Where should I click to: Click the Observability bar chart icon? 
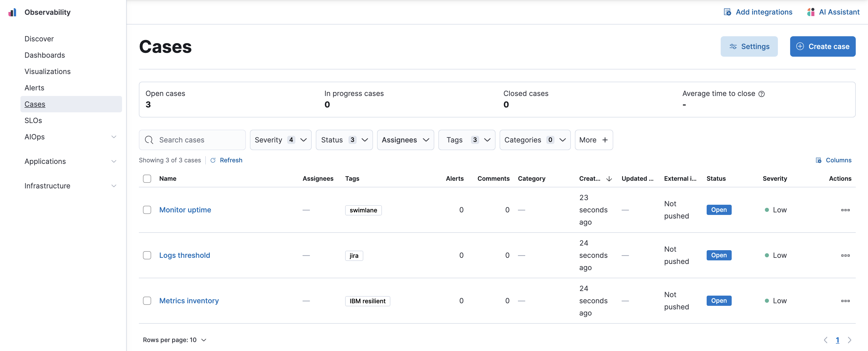point(12,12)
